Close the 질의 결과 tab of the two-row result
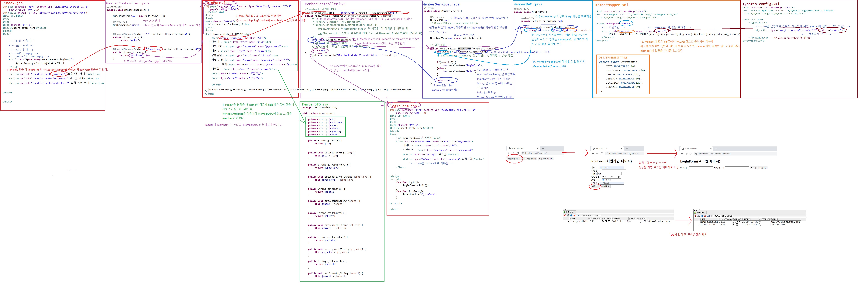Image resolution: width=868 pixels, height=291 pixels. [705, 213]
